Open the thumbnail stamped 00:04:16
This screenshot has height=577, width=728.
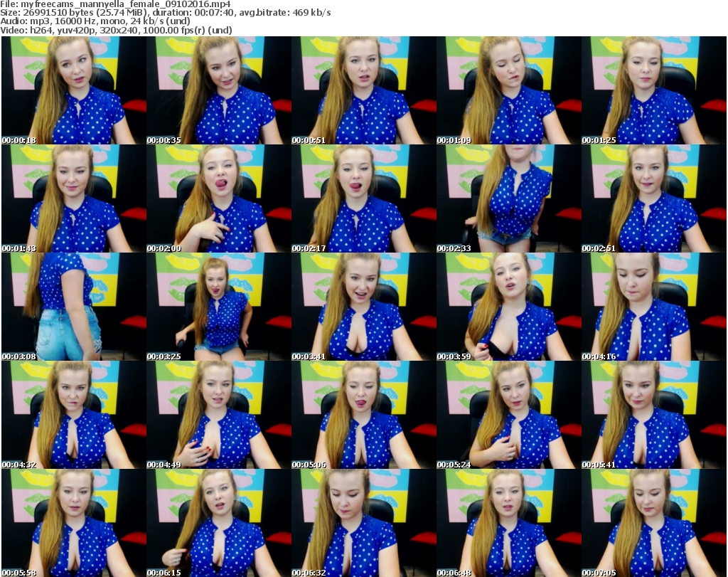654,307
